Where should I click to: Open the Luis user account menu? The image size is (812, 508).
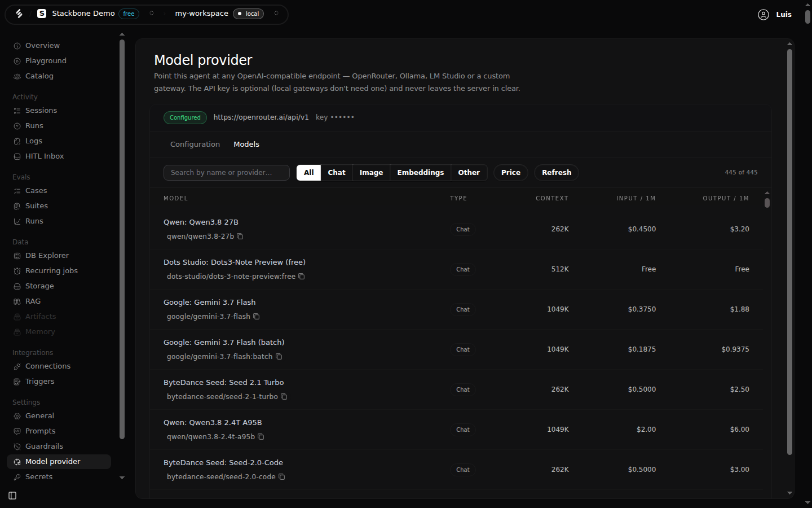775,15
